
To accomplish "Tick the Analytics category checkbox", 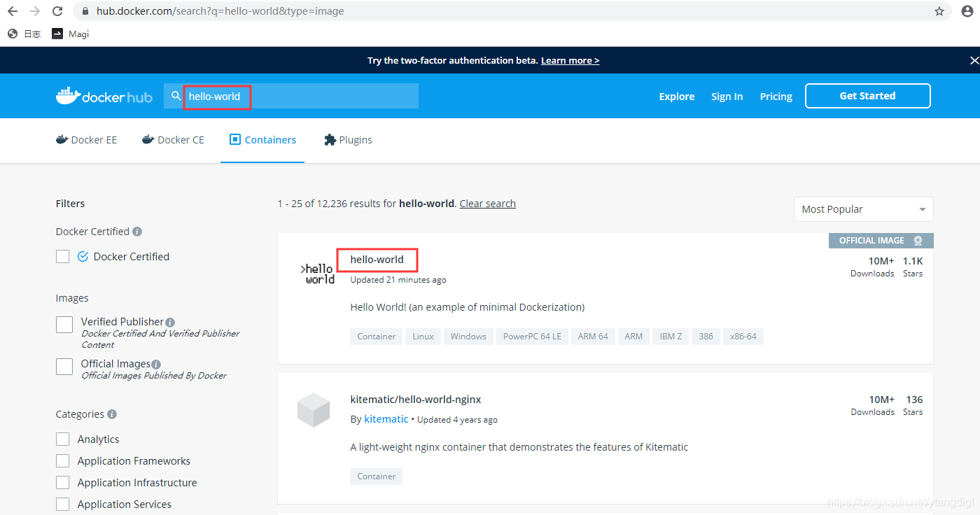I will (x=63, y=439).
